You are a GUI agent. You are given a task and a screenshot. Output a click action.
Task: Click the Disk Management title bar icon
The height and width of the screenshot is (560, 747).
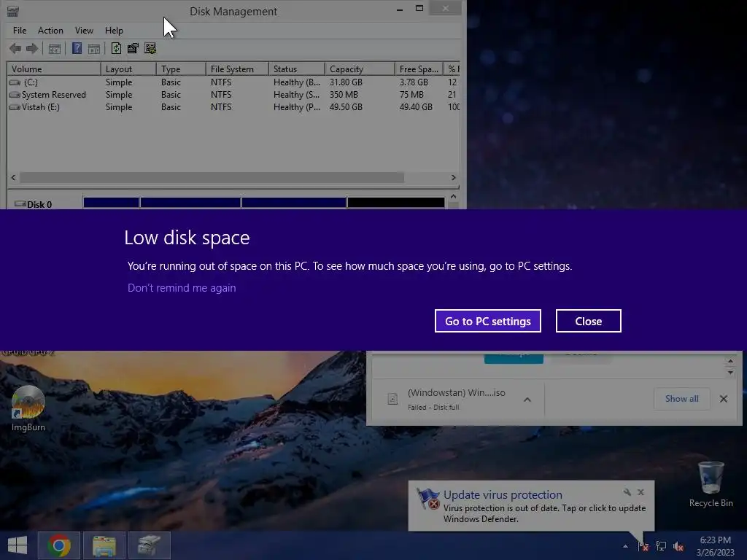tap(13, 11)
